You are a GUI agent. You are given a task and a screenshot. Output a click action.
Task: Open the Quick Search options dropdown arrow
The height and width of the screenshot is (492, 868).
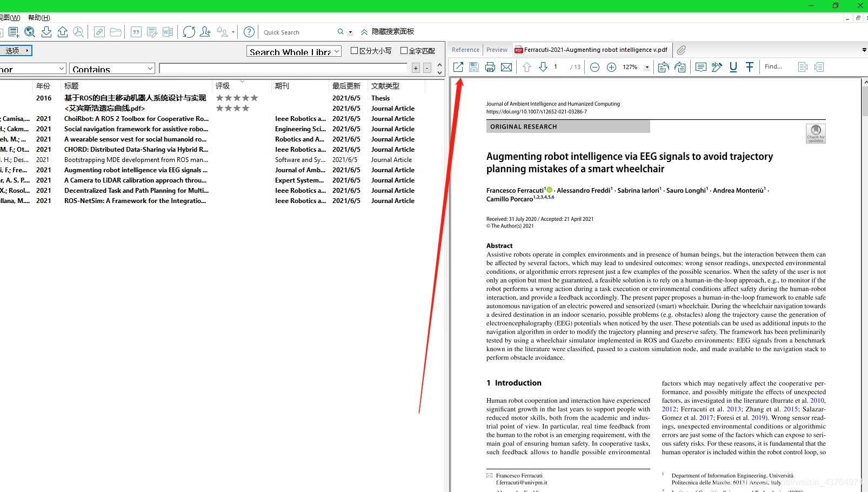(x=350, y=32)
